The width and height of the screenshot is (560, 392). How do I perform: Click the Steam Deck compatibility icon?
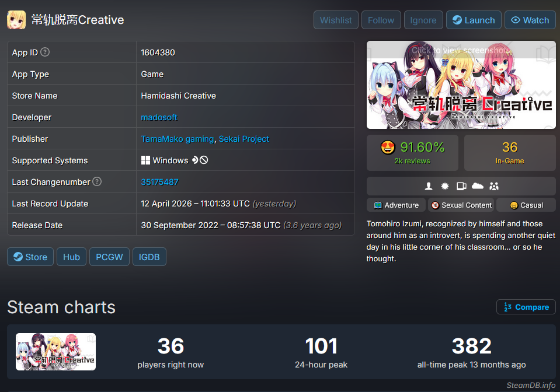tap(195, 160)
